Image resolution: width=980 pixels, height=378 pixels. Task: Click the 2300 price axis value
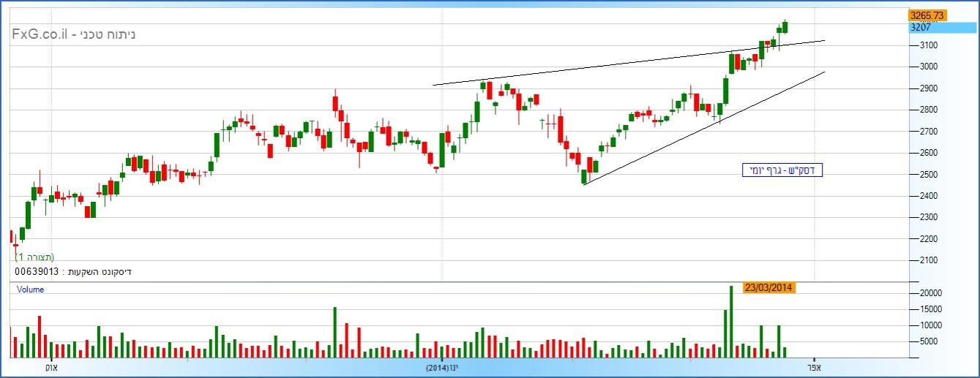pos(927,217)
